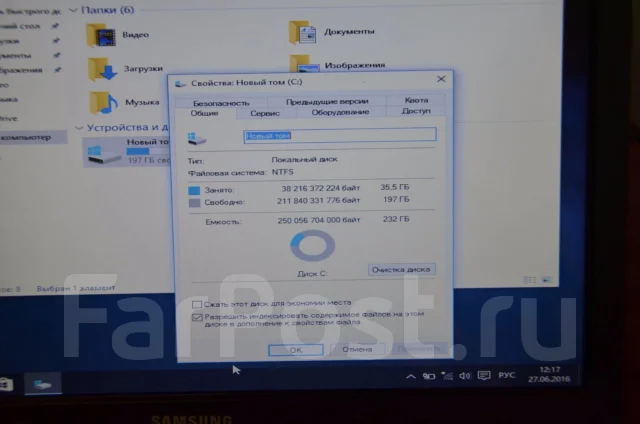640x424 pixels.
Task: Click the NTFS file system value
Action: coord(282,172)
